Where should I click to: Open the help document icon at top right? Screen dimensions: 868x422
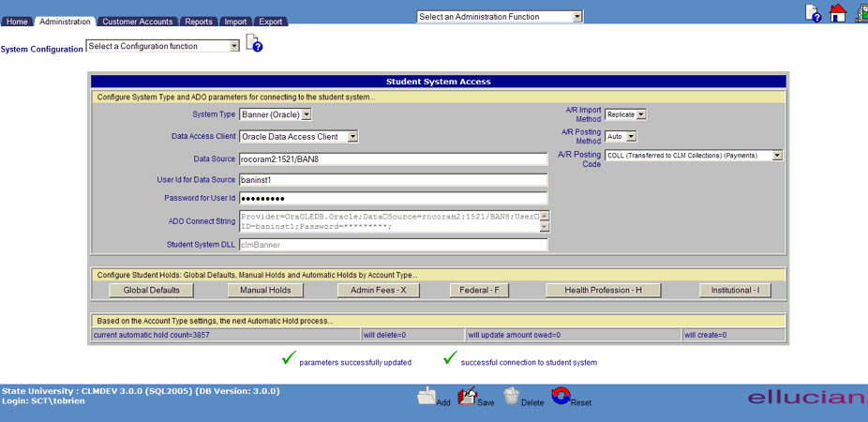(813, 13)
